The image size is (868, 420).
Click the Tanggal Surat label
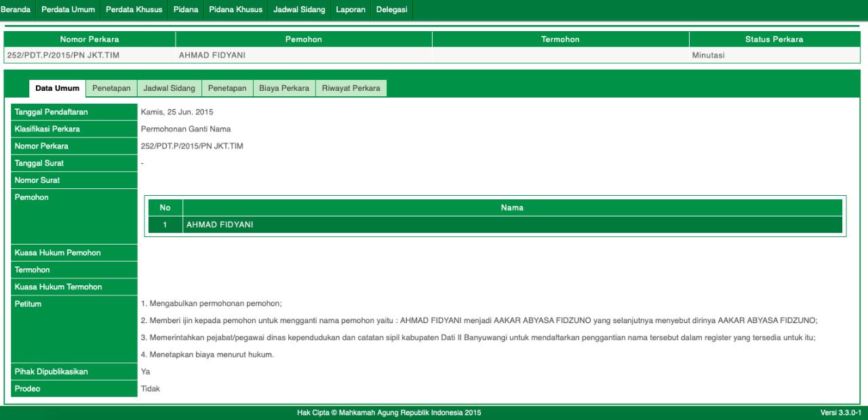pyautogui.click(x=75, y=163)
